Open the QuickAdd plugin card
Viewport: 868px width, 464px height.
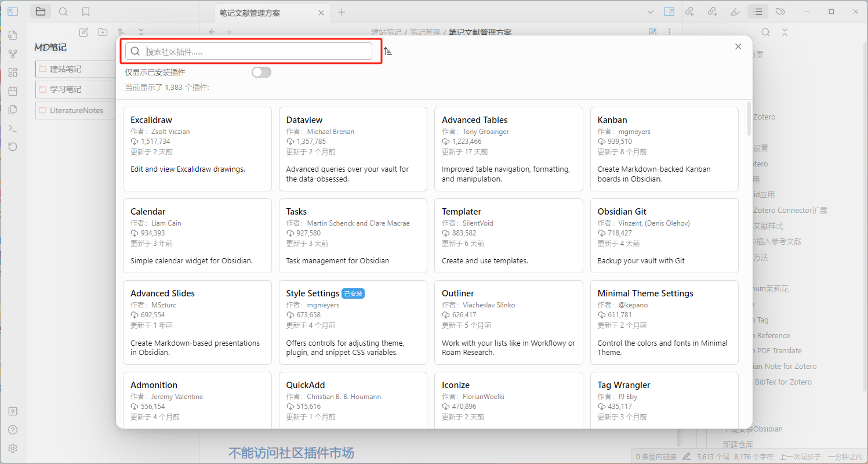(353, 400)
